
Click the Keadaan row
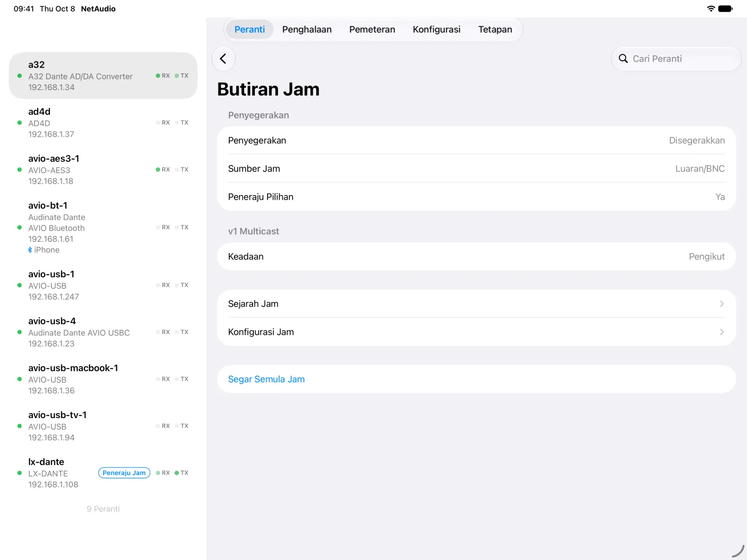coord(476,257)
